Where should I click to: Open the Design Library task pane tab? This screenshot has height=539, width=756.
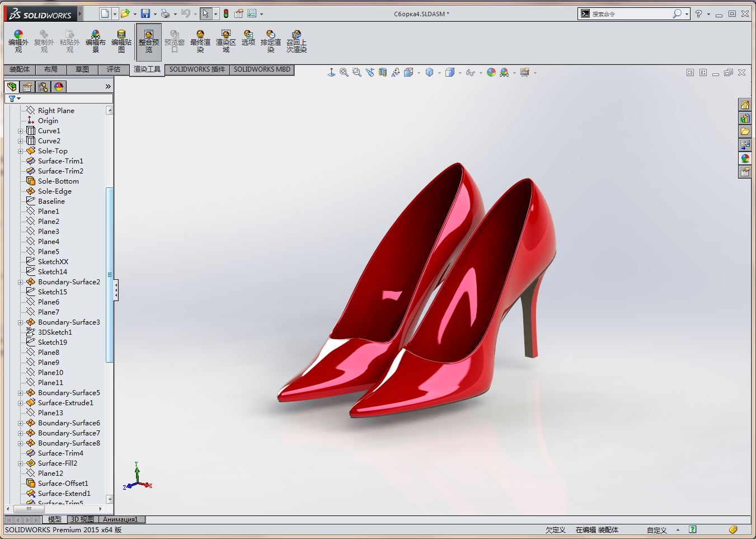(x=745, y=118)
